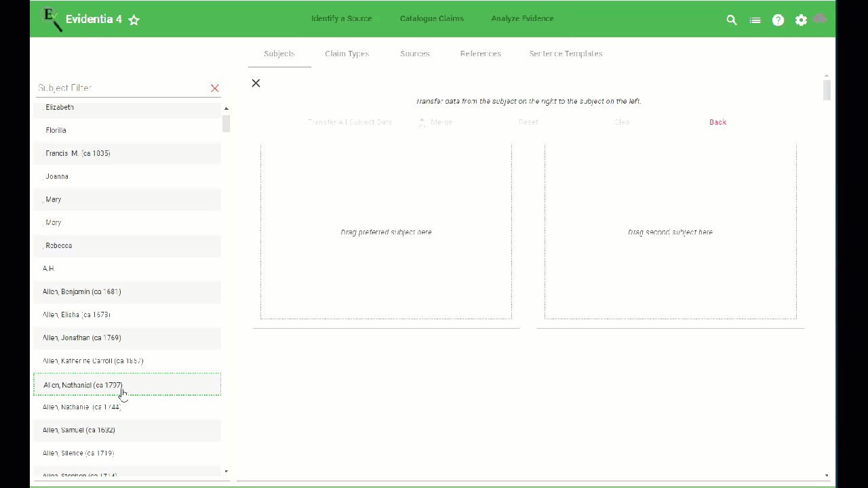Select Allen, Jonathan (ca 1769)
The width and height of the screenshot is (868, 488).
[x=127, y=338]
